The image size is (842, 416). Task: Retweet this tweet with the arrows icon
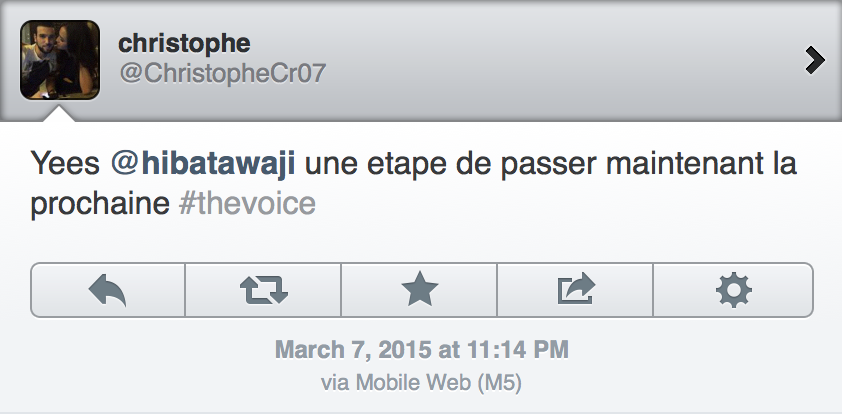coord(264,290)
